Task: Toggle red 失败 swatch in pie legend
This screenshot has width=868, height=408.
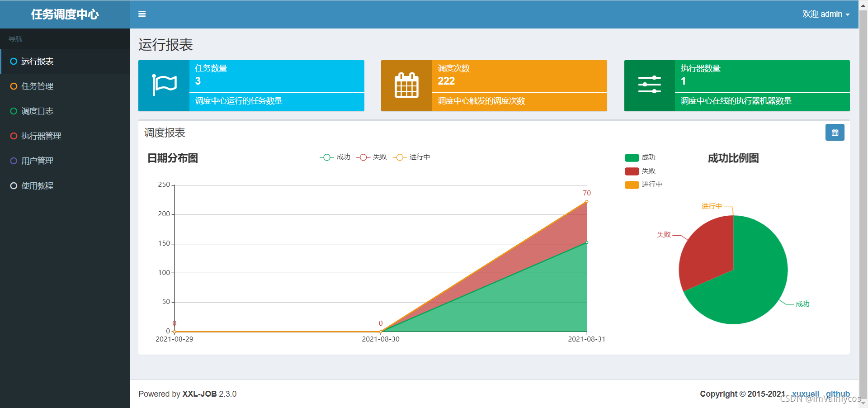Action: (632, 171)
